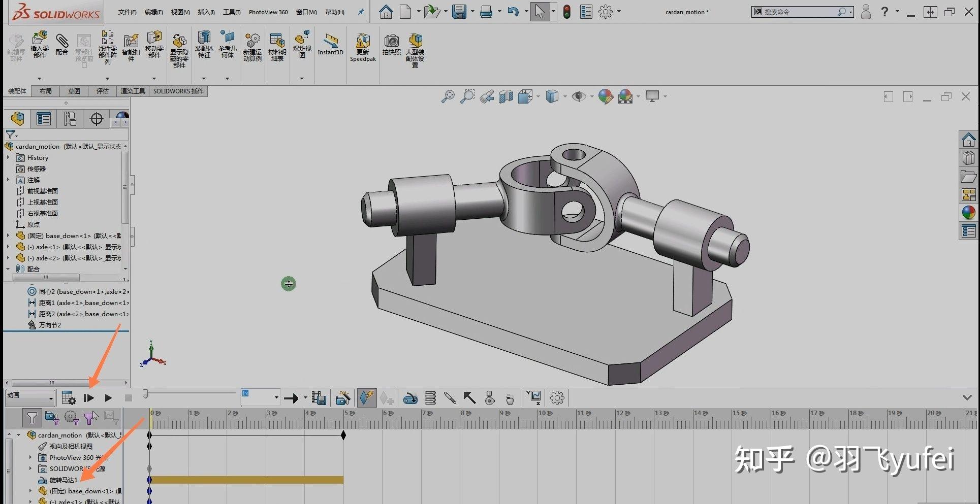
Task: Switch to the 草图 (Sketch) tab
Action: click(74, 91)
